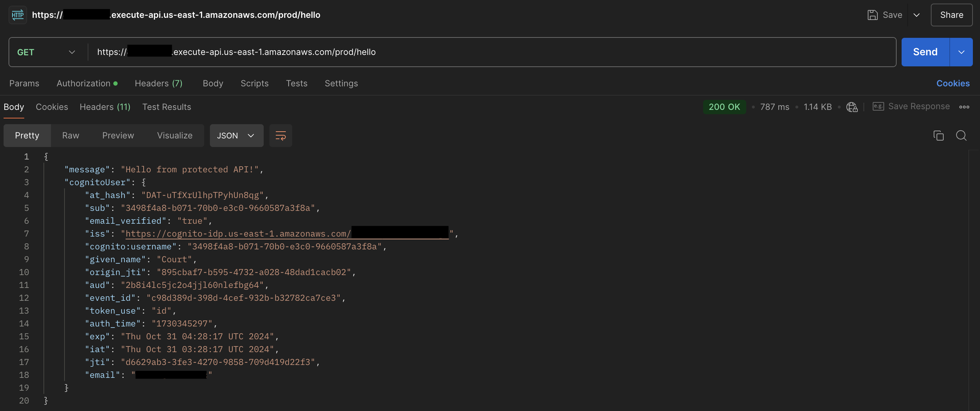Viewport: 980px width, 411px height.
Task: Click the "event_id" key
Action: 110,298
